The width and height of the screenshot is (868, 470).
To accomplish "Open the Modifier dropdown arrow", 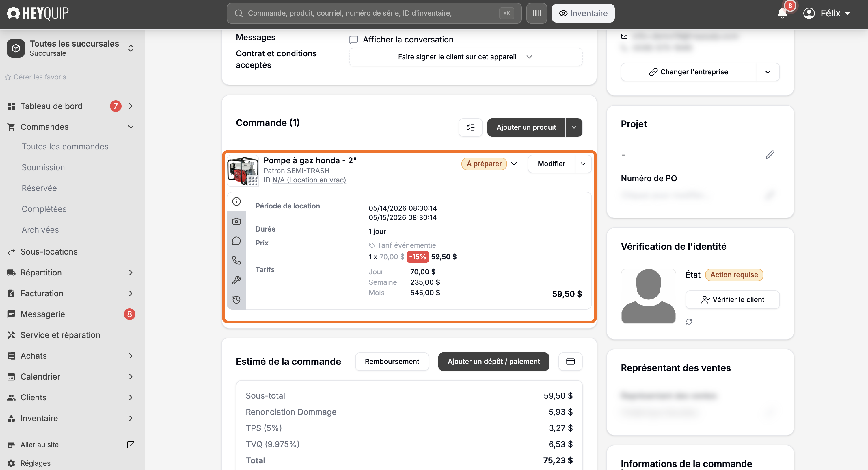I will coord(583,164).
